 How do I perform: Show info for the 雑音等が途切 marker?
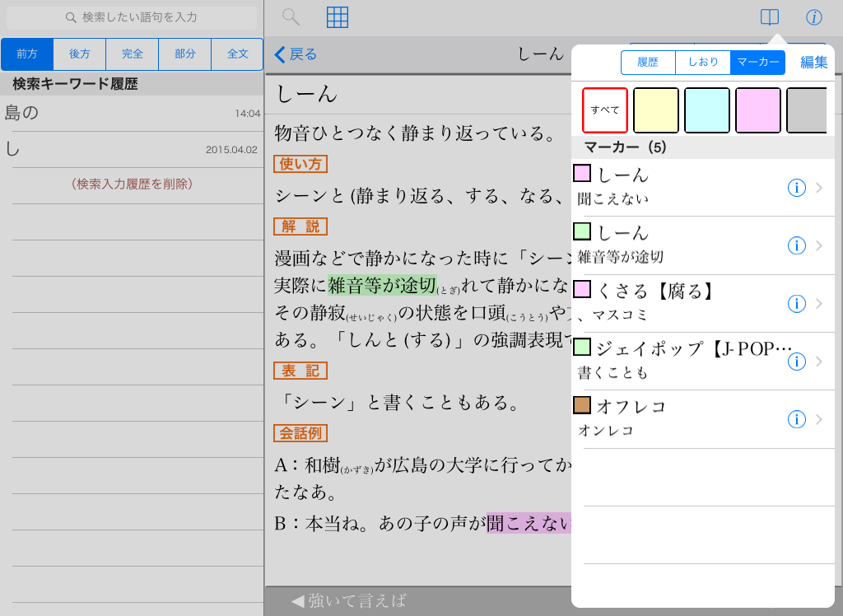[796, 245]
